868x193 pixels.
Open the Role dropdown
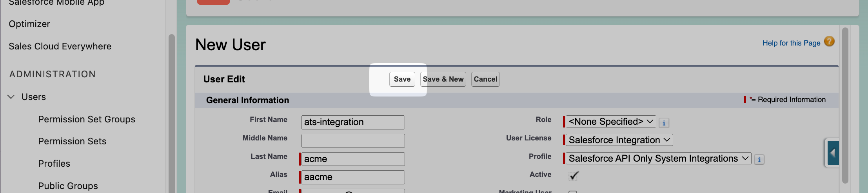[611, 122]
